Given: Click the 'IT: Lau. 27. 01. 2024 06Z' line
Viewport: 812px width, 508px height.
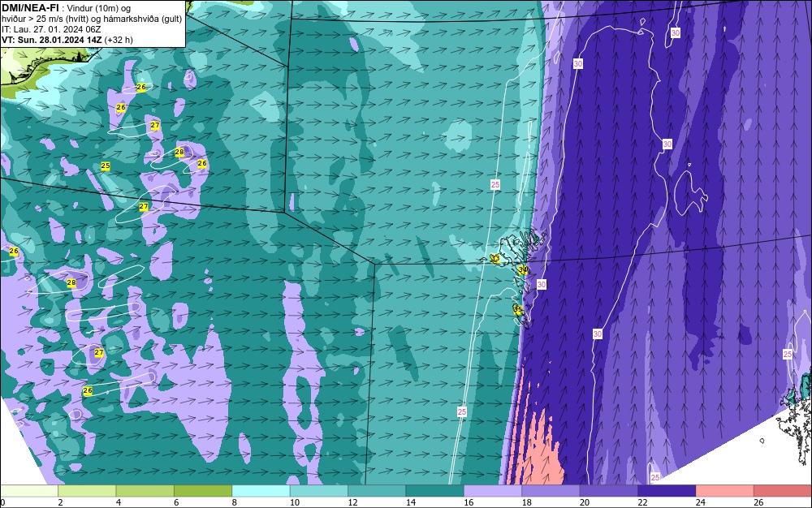Looking at the screenshot, I should [50, 29].
